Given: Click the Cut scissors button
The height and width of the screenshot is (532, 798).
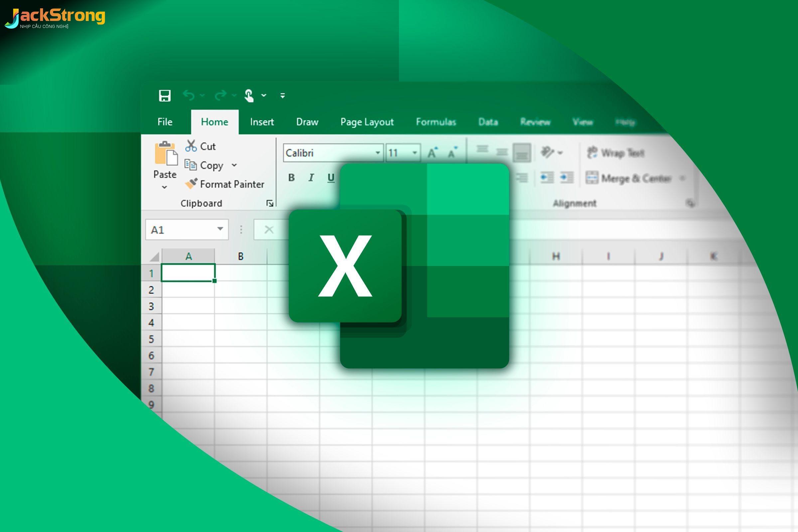Looking at the screenshot, I should (x=200, y=146).
